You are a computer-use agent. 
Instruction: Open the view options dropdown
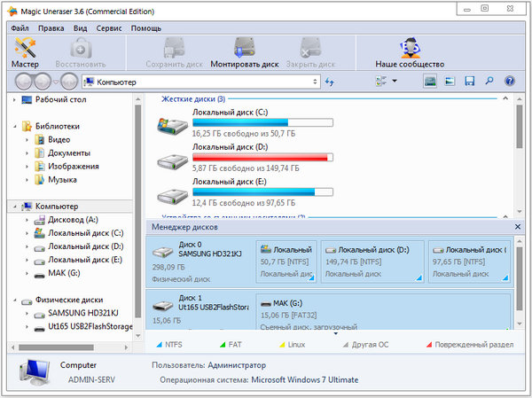[386, 82]
